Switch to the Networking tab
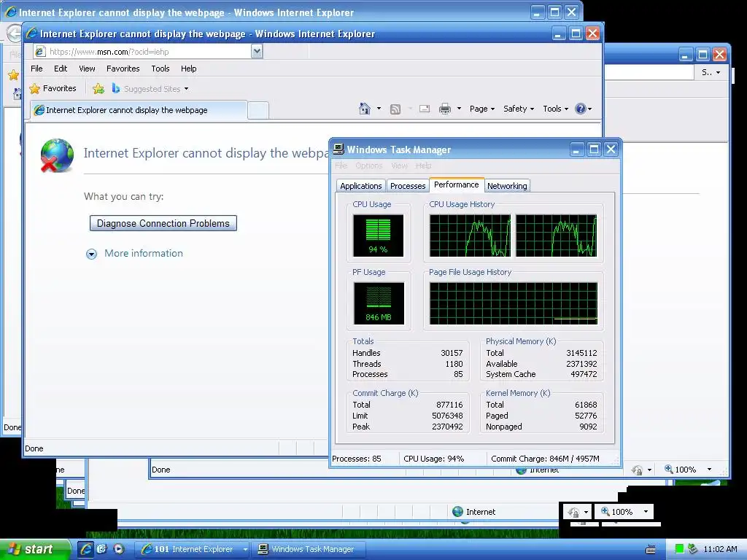 point(507,186)
